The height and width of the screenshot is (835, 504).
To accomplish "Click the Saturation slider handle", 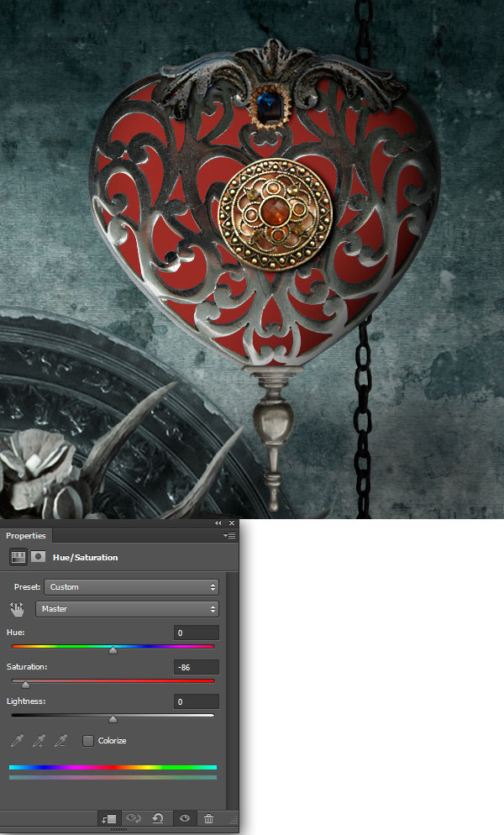I will tap(25, 685).
